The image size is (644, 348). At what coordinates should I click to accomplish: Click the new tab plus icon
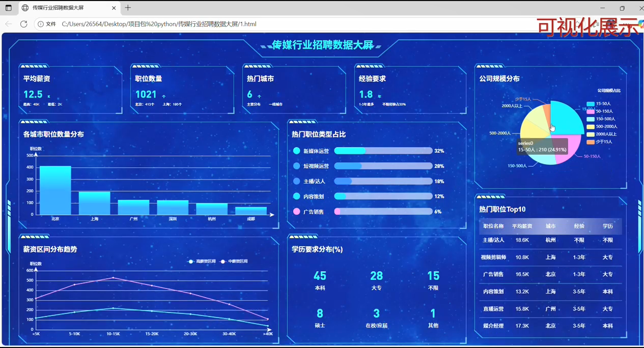click(x=128, y=8)
